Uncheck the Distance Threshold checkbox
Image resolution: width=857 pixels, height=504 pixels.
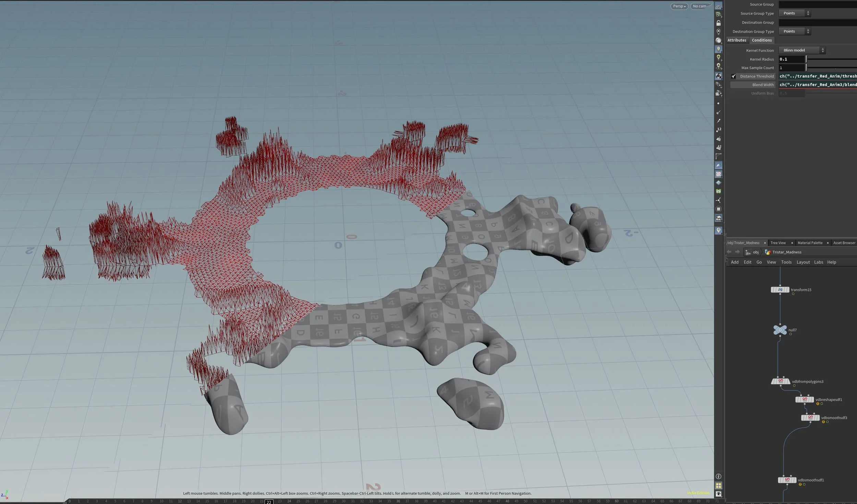[734, 76]
